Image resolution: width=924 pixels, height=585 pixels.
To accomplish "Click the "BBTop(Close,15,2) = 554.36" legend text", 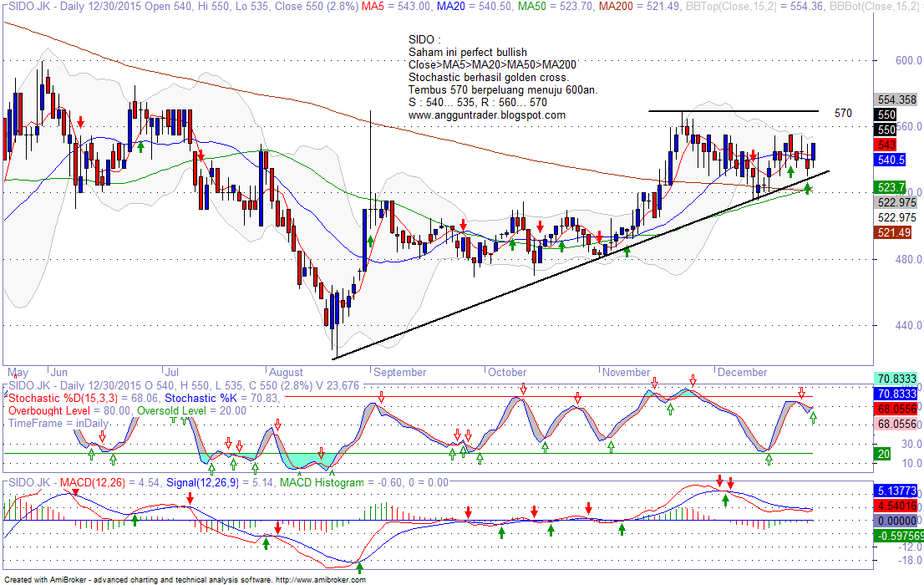I will click(x=754, y=7).
